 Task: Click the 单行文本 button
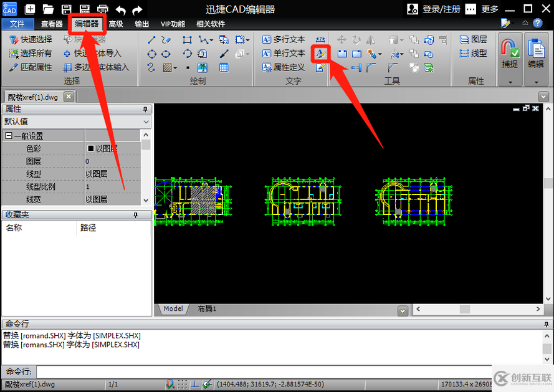point(284,54)
